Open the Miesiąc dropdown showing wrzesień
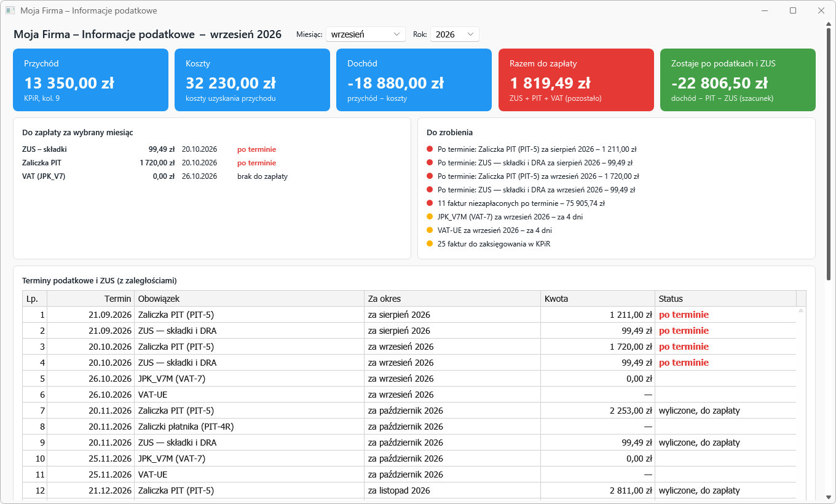836x504 pixels. pyautogui.click(x=366, y=34)
